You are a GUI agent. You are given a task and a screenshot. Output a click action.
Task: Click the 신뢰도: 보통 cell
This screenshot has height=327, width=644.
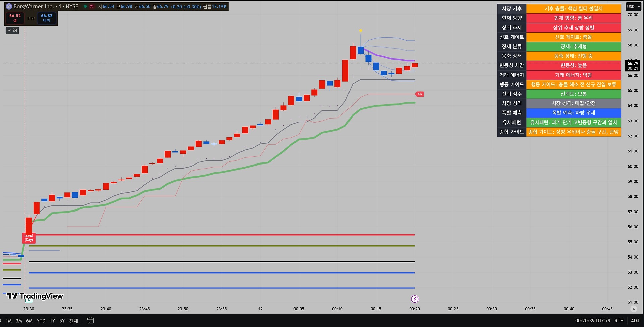pos(574,94)
